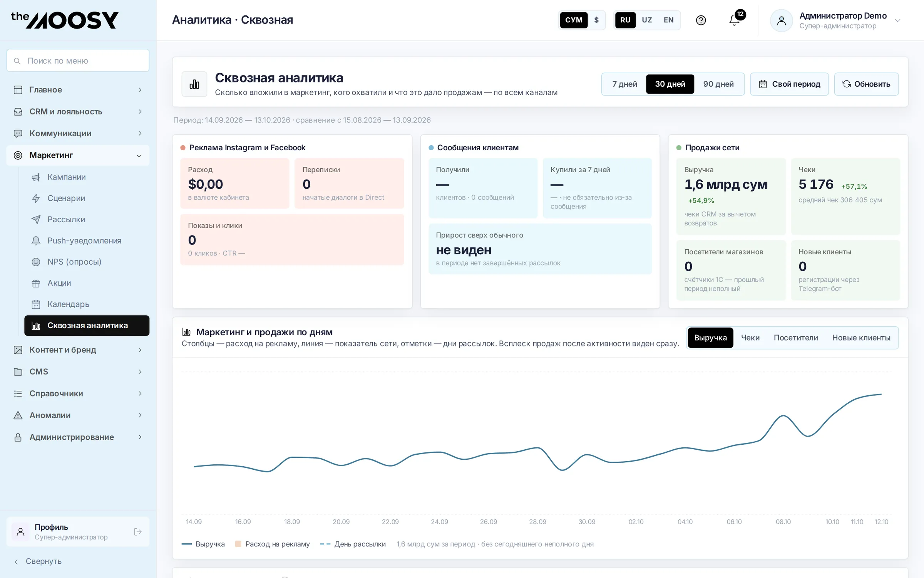The width and height of the screenshot is (924, 578).
Task: Click the Сквозная аналитика chart icon tile
Action: 194,84
